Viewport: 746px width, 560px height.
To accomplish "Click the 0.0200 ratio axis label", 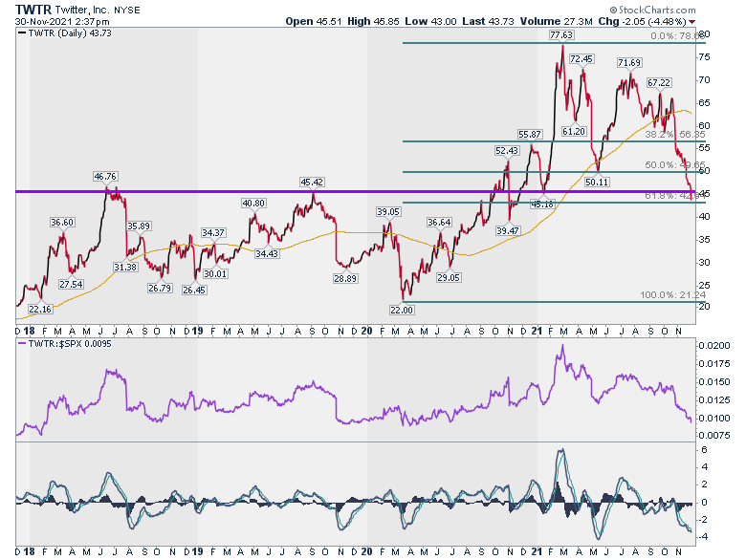I will coord(714,346).
